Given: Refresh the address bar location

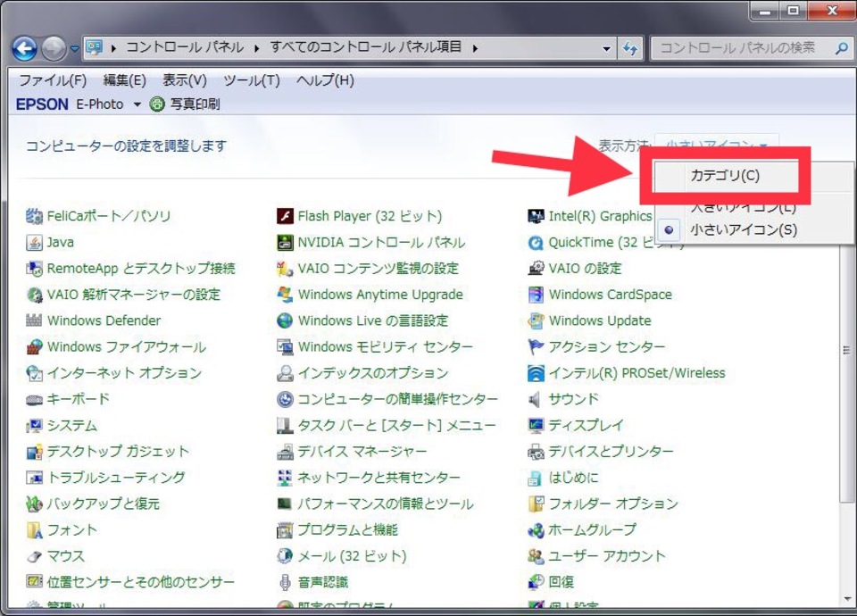Looking at the screenshot, I should tap(630, 48).
